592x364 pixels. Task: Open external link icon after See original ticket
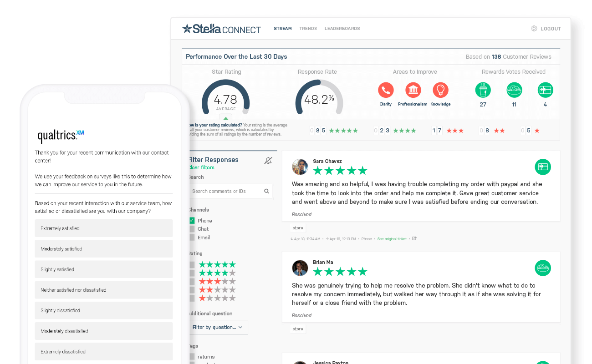tap(414, 238)
